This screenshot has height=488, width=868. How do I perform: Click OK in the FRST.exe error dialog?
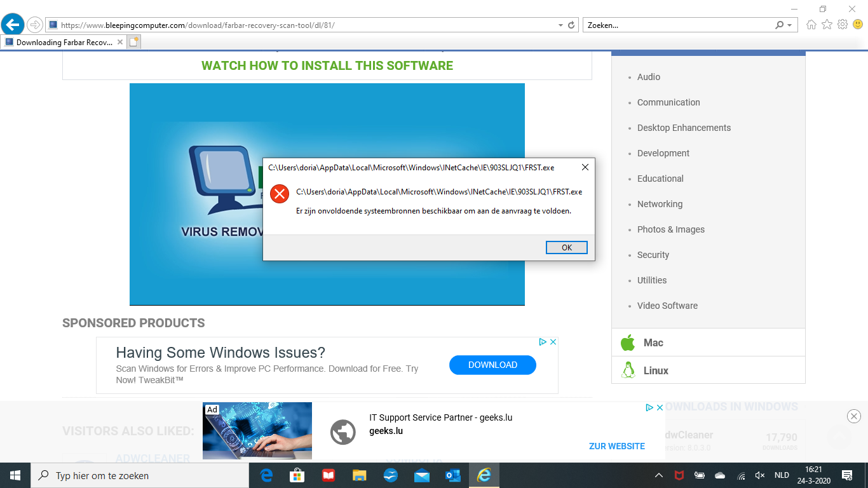coord(567,248)
